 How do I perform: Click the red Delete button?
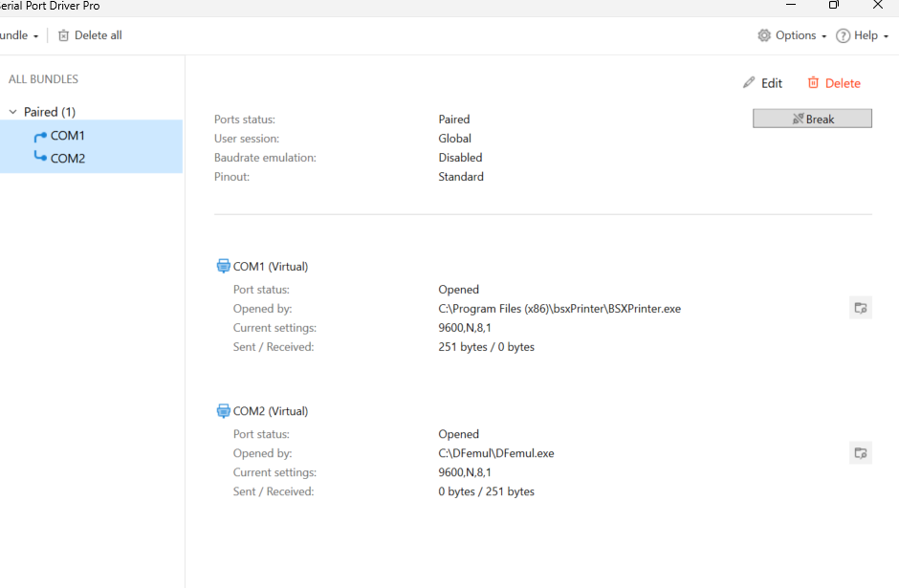[834, 83]
